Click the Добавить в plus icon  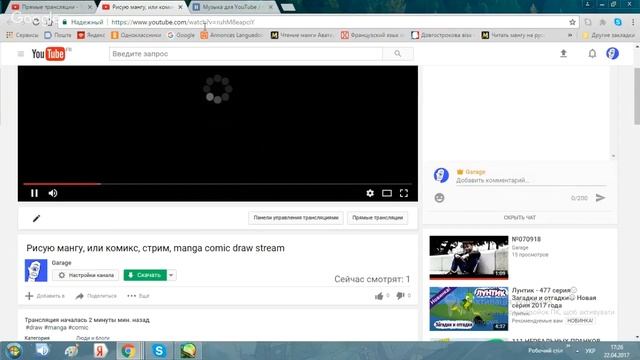(29, 296)
